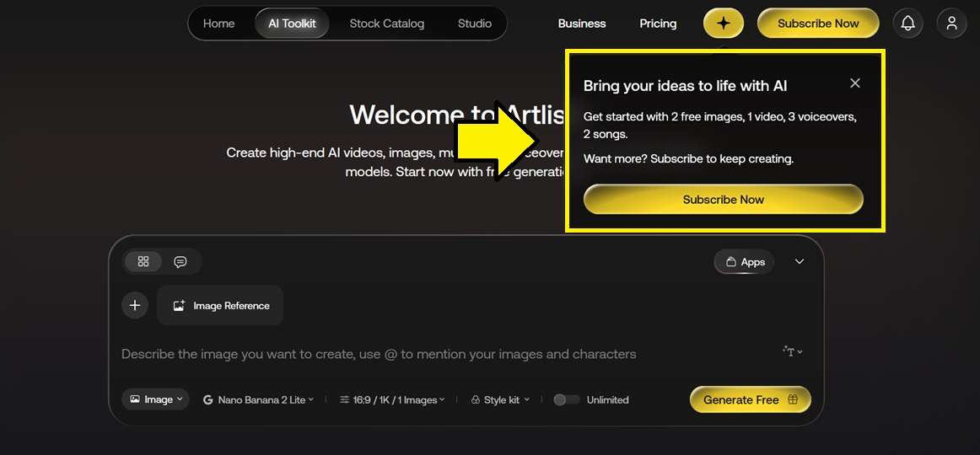Go to the Stock Catalog tab
Viewport: 980px width, 455px height.
387,24
